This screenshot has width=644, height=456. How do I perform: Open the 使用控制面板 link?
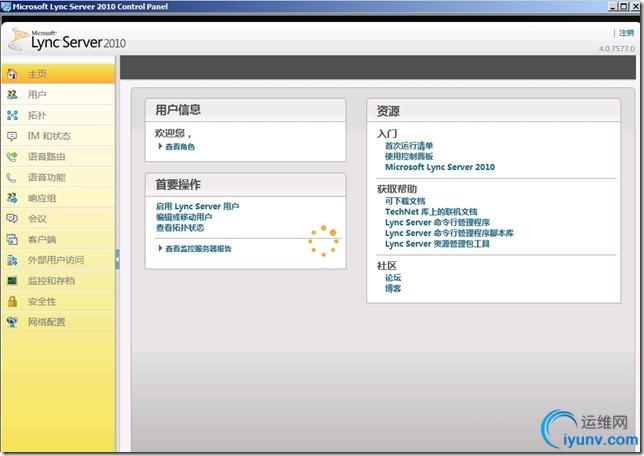click(409, 156)
